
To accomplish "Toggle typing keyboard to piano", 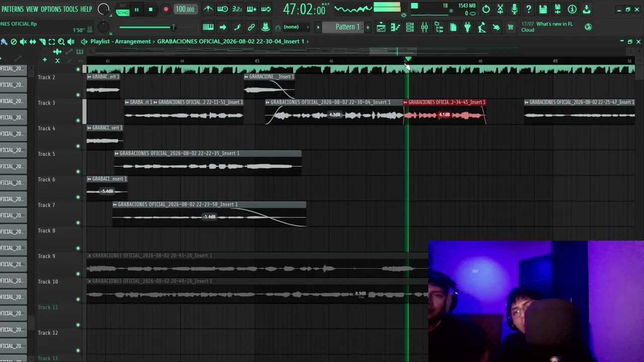I will 208,27.
